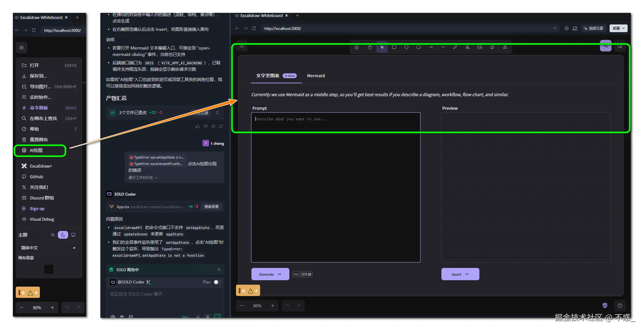This screenshot has height=331, width=644.
Task: Click the shield icon beside the help icon
Action: (x=605, y=306)
